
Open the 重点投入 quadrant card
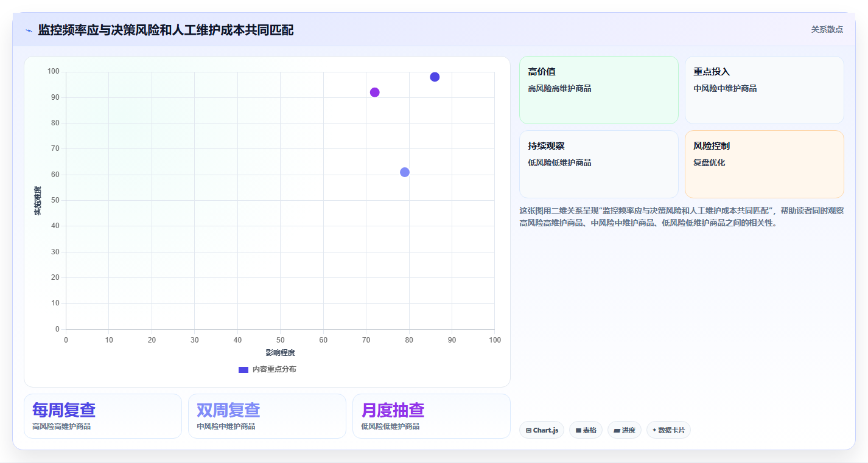(x=764, y=90)
